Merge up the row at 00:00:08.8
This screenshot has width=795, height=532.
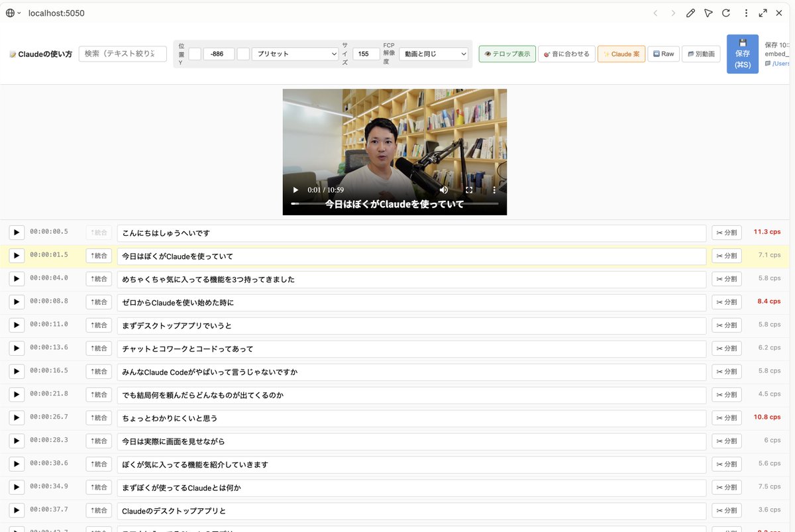[x=99, y=302]
